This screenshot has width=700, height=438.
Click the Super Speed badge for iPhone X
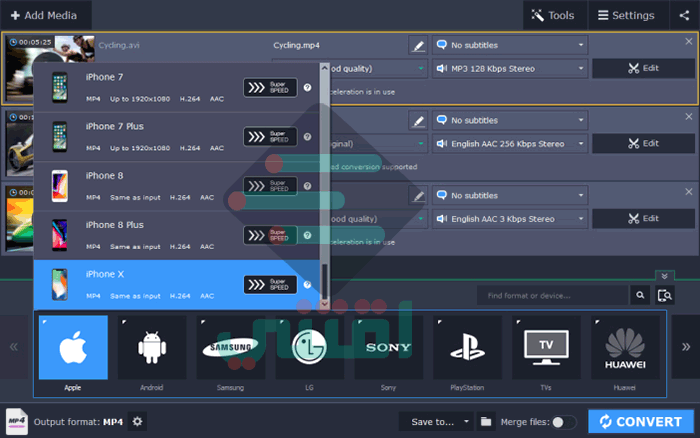270,284
